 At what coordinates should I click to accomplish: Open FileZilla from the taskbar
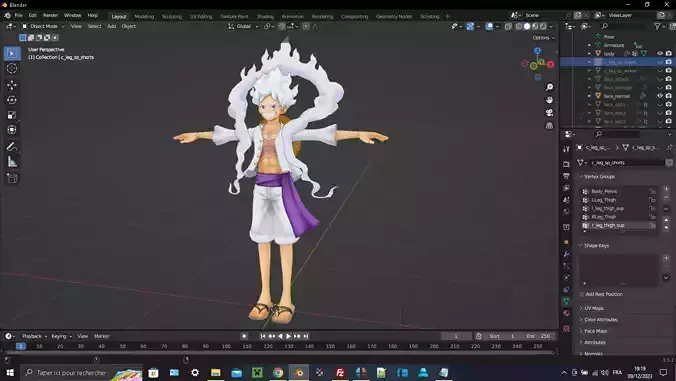coord(340,373)
